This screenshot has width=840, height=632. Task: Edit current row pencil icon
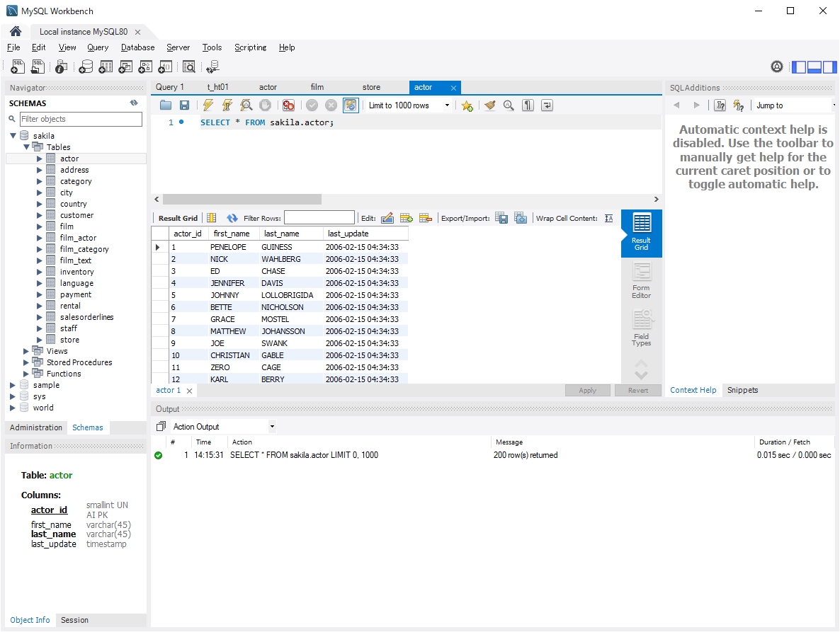[x=387, y=218]
